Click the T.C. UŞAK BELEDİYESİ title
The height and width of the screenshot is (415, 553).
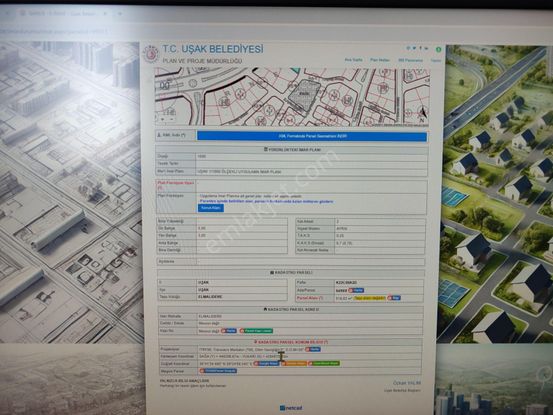point(213,49)
